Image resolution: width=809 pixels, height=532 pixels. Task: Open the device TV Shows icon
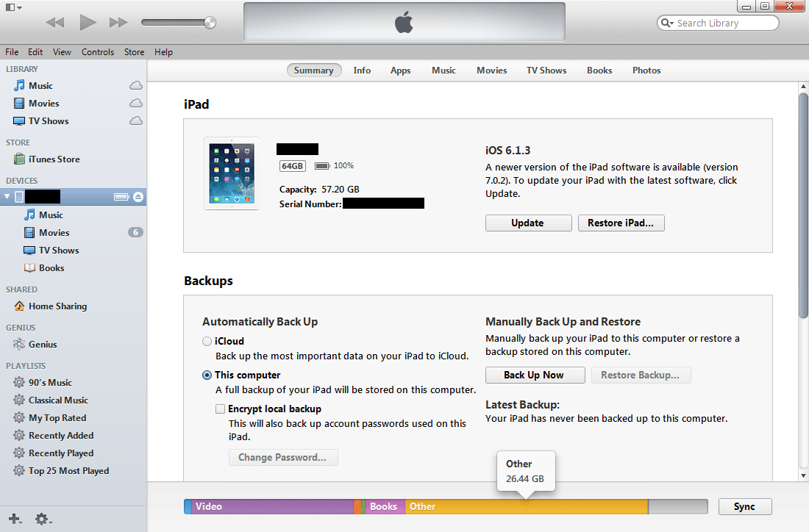coord(30,250)
